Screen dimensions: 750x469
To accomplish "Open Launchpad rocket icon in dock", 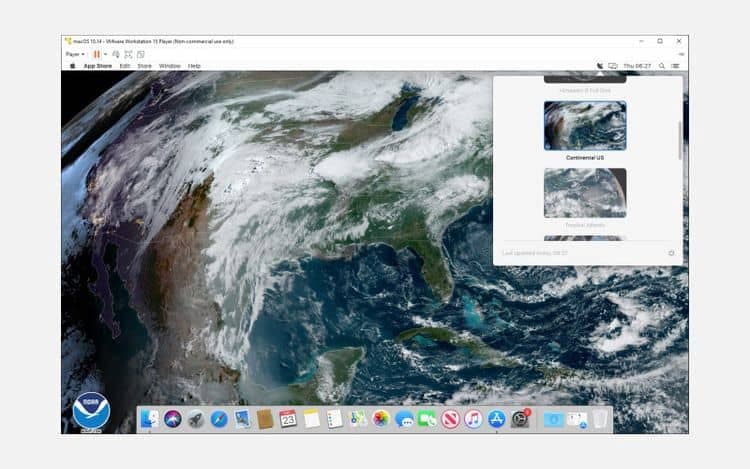I will click(196, 419).
